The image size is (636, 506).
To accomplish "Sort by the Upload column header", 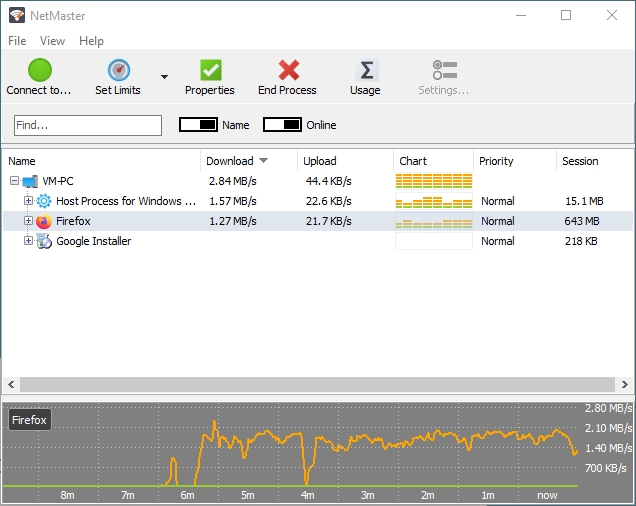I will (x=320, y=161).
